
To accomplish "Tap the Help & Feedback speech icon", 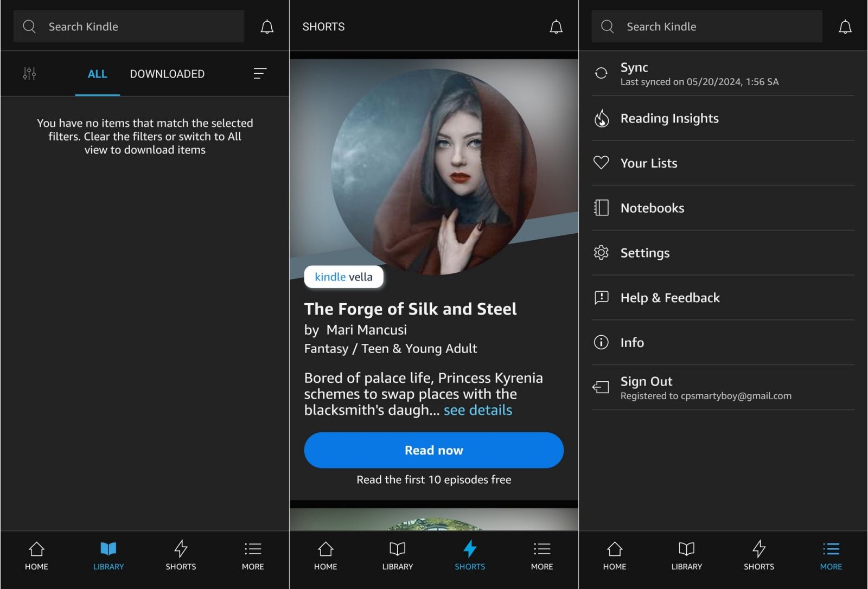I will click(x=601, y=297).
